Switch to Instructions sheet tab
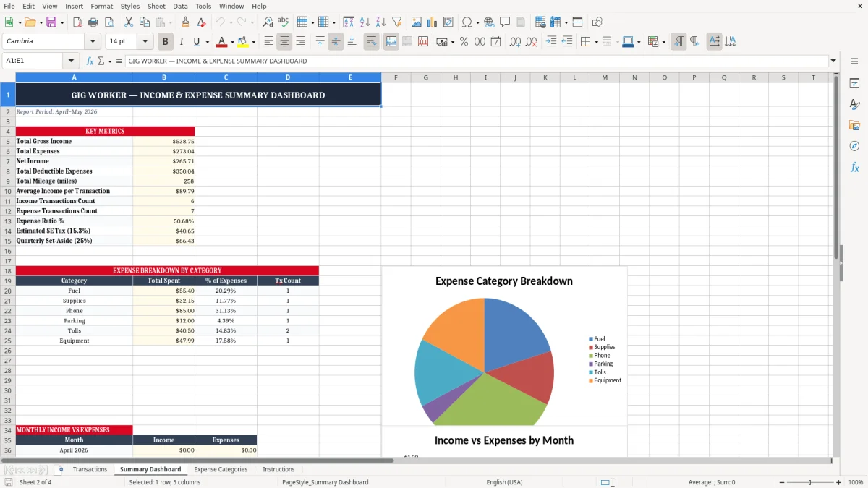This screenshot has height=488, width=868. [x=278, y=469]
